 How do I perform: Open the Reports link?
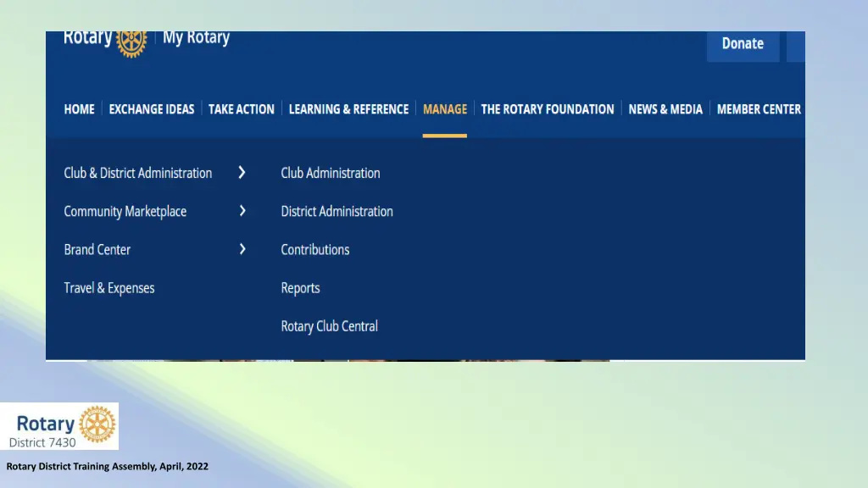301,288
